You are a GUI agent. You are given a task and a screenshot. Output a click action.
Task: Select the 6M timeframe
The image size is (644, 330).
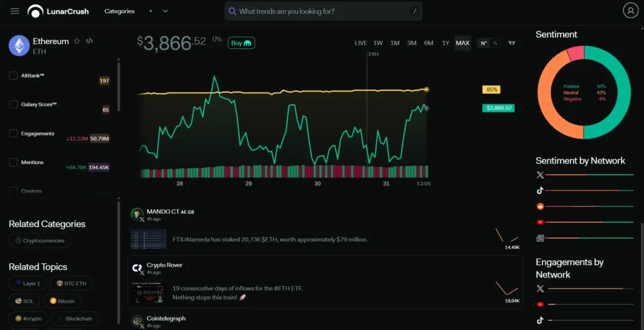(x=428, y=43)
